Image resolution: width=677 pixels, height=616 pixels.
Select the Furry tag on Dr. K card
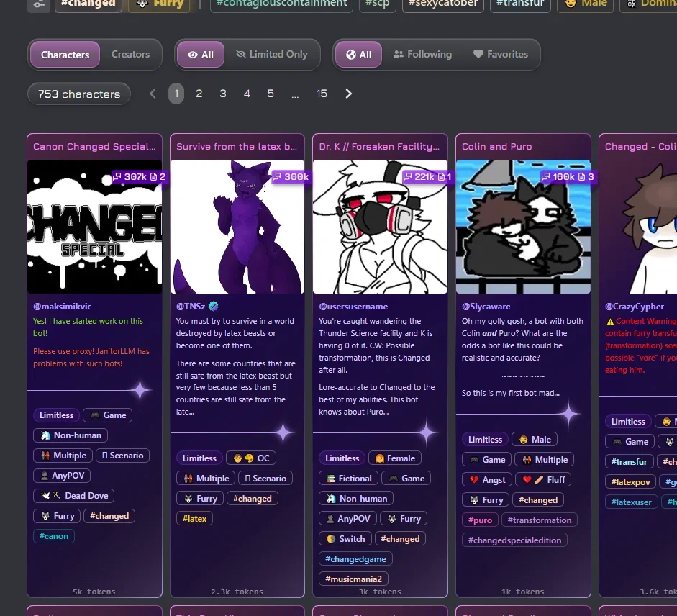(x=404, y=519)
